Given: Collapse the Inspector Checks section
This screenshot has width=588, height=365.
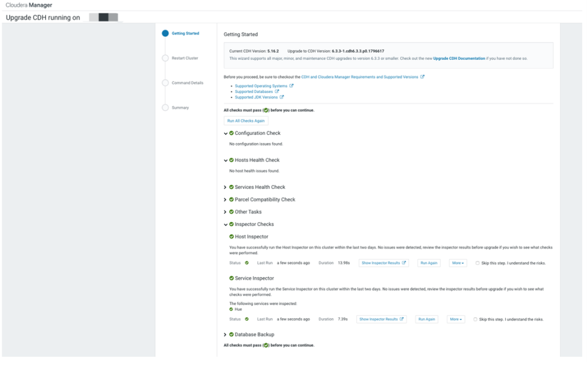Looking at the screenshot, I should coord(225,225).
